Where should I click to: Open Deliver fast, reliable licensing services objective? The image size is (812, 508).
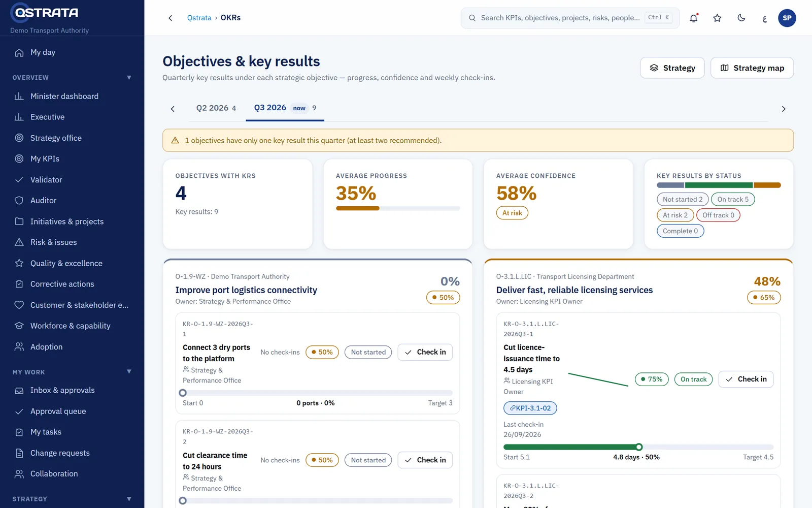pyautogui.click(x=574, y=290)
